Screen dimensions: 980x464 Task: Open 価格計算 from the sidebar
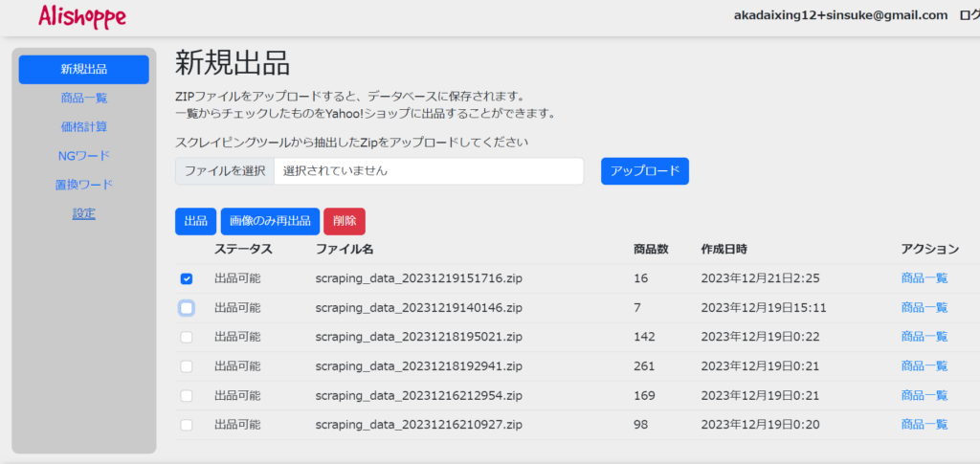83,126
